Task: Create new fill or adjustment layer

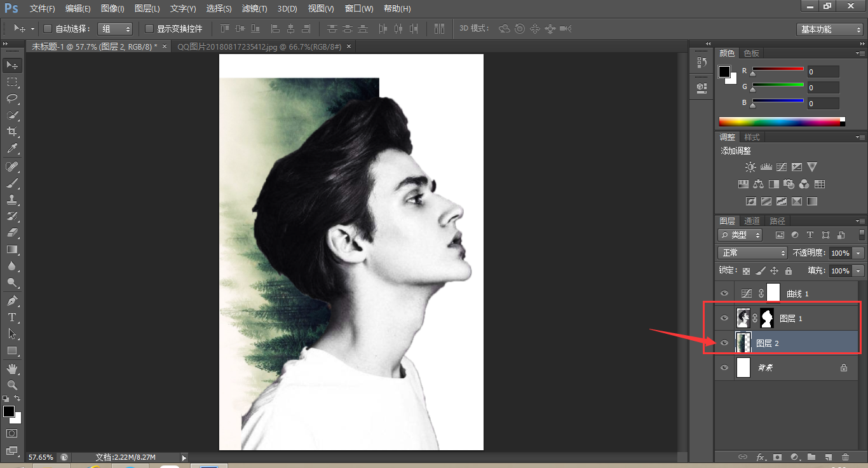Action: click(794, 457)
